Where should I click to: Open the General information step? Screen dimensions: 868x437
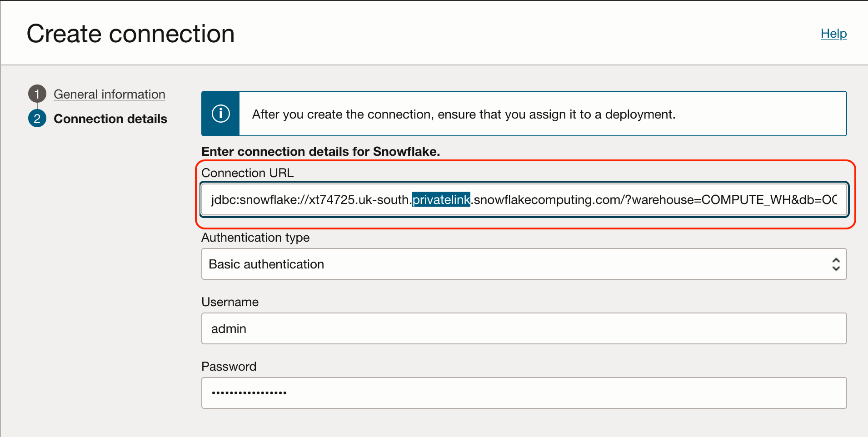coord(109,94)
